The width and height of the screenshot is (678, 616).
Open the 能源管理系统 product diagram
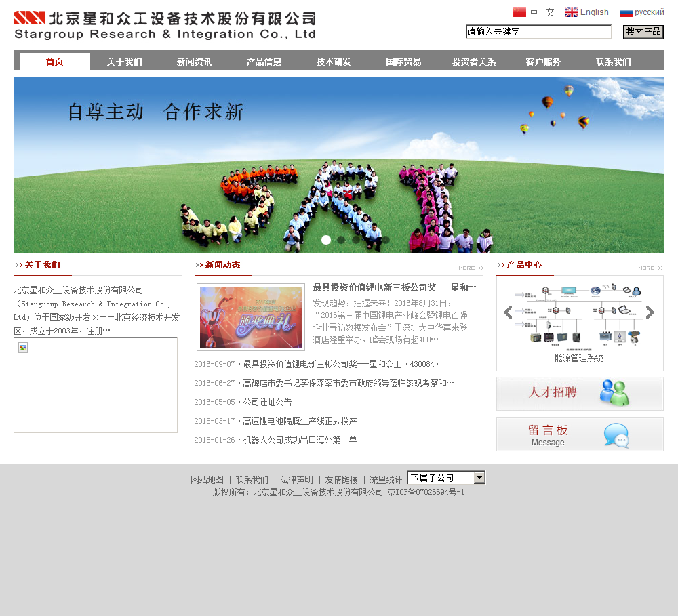tap(579, 316)
